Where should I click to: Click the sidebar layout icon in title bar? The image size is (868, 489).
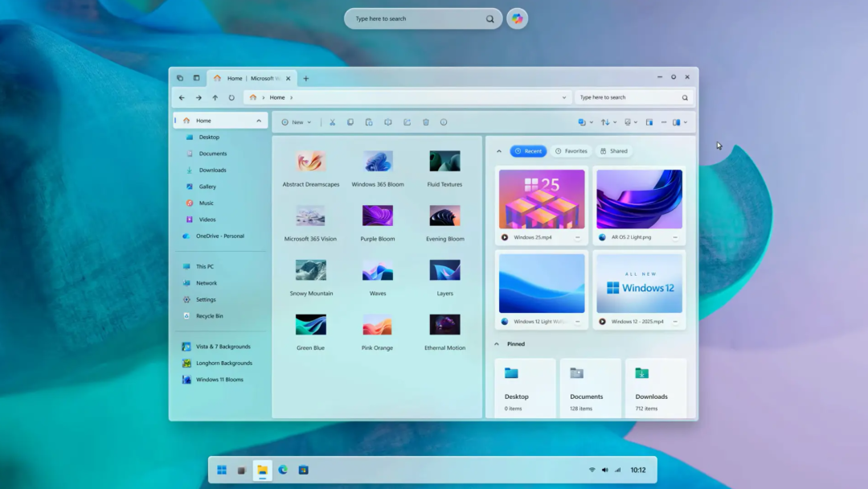coord(197,78)
